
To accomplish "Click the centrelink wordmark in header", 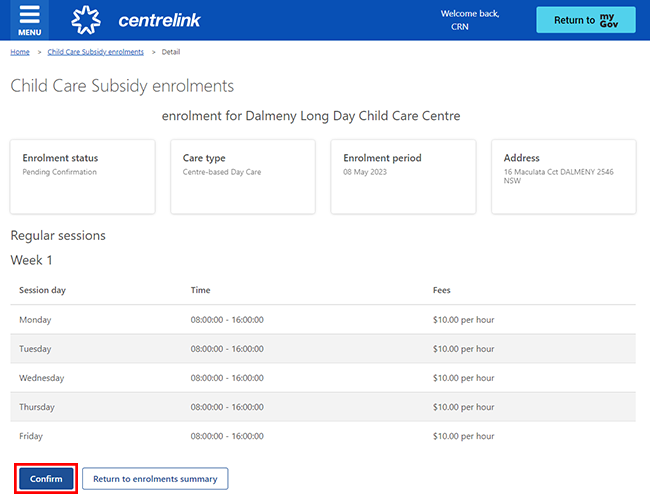I will [x=151, y=21].
